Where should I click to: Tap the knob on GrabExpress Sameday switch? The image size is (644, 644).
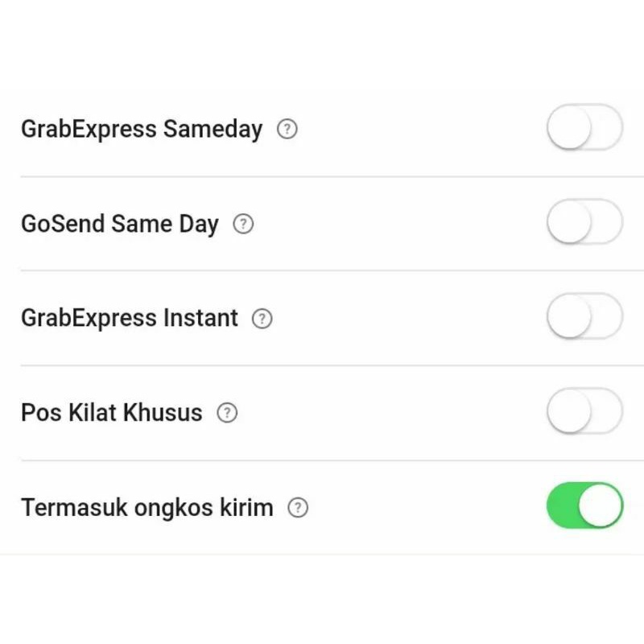click(569, 127)
